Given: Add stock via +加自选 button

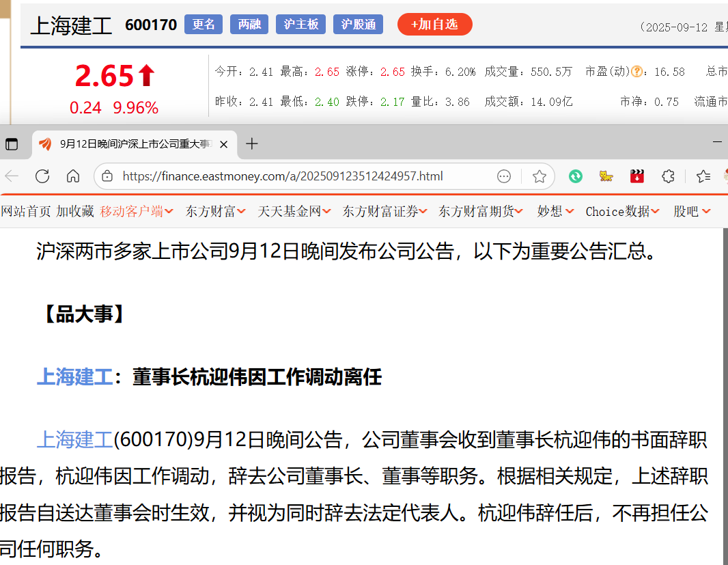Looking at the screenshot, I should 434,24.
